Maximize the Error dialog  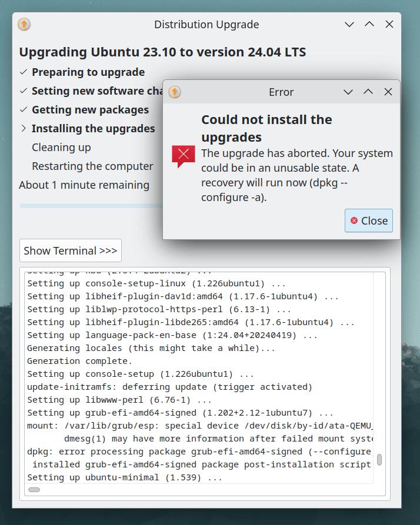(x=368, y=92)
